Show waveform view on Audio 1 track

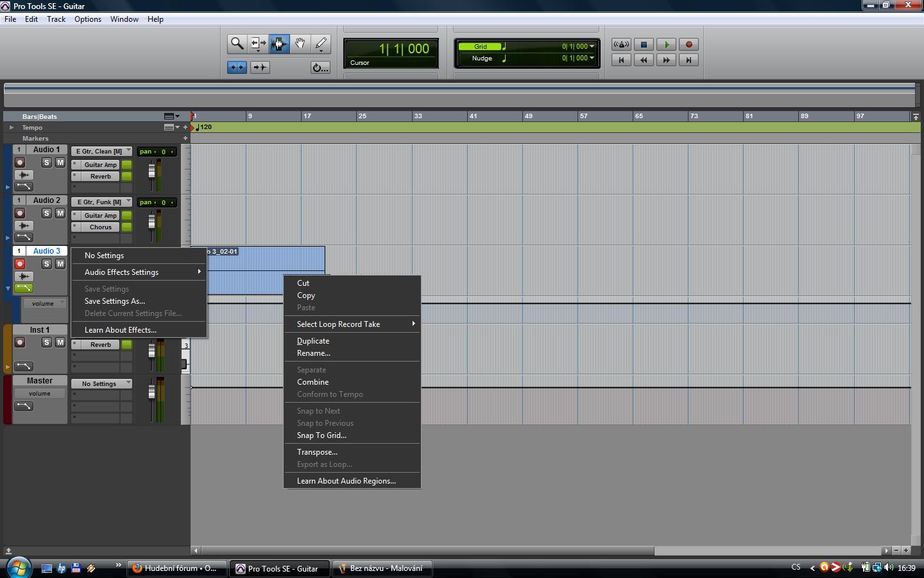tap(24, 175)
